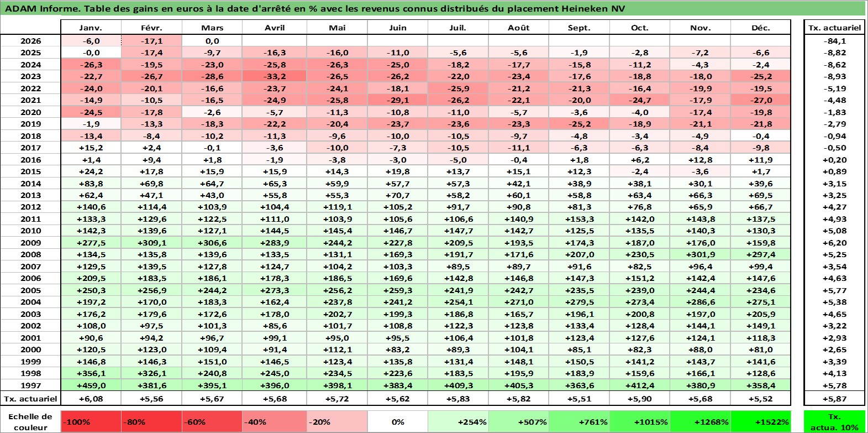The height and width of the screenshot is (433, 868).
Task: Click the +6,20 actuarial rate for 2009
Action: tap(834, 243)
